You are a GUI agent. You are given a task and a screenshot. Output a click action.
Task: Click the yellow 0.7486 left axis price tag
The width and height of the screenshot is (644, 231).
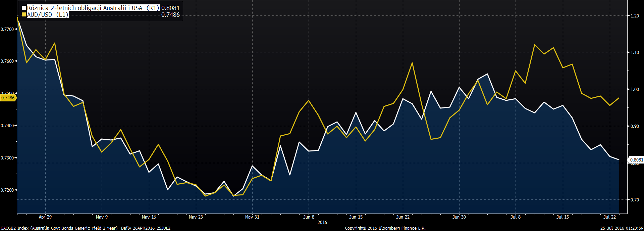[x=8, y=98]
